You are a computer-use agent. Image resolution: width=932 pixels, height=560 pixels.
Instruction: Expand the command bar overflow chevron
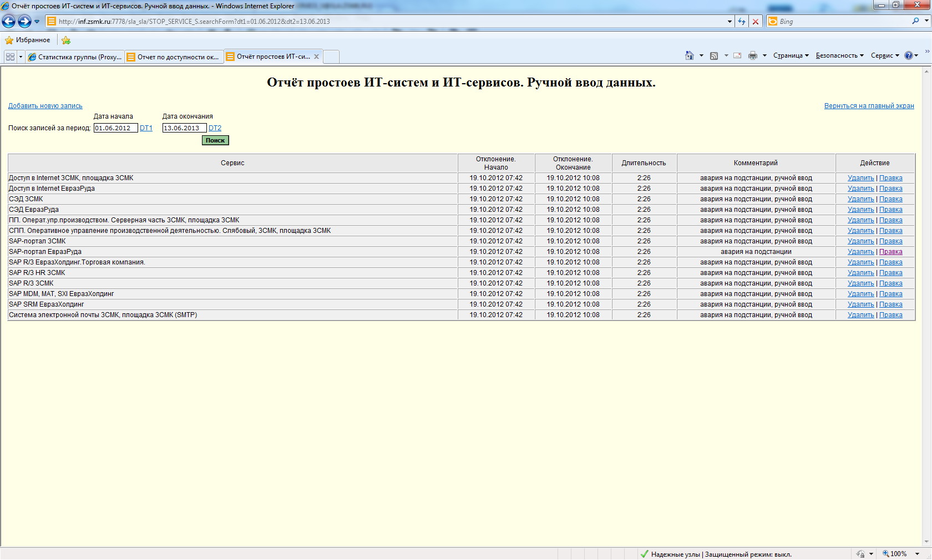(x=926, y=52)
